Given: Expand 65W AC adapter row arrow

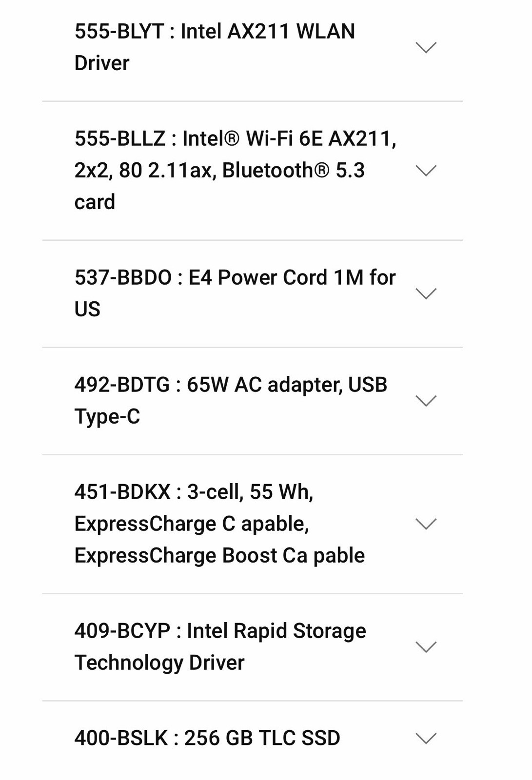Looking at the screenshot, I should pyautogui.click(x=426, y=401).
